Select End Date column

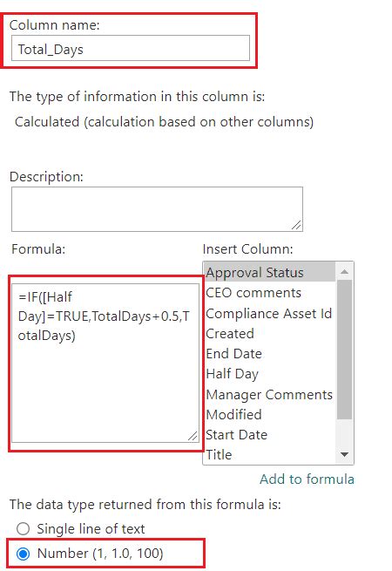[x=269, y=354]
